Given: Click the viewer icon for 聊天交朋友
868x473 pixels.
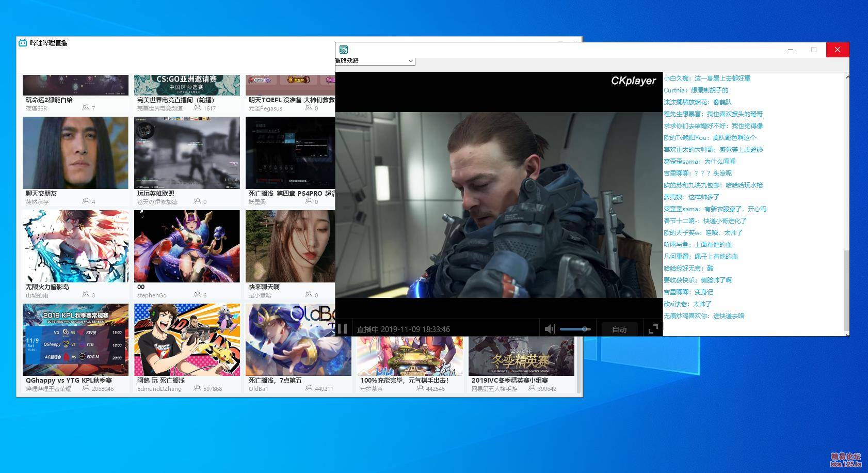Looking at the screenshot, I should (x=86, y=201).
